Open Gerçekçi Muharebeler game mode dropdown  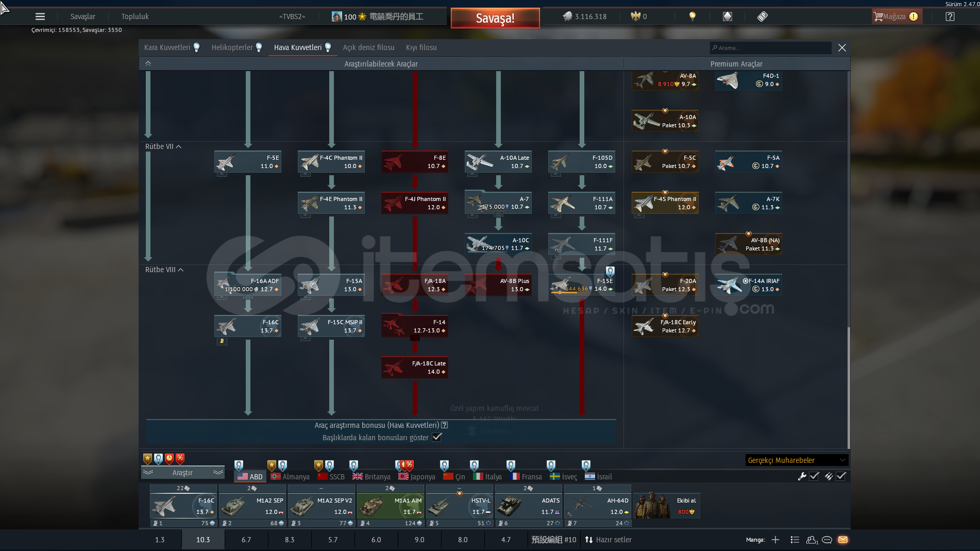(x=797, y=460)
